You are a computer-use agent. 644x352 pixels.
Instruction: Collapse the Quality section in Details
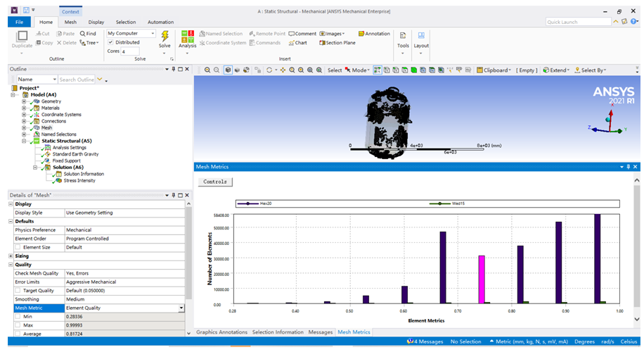[x=11, y=265]
